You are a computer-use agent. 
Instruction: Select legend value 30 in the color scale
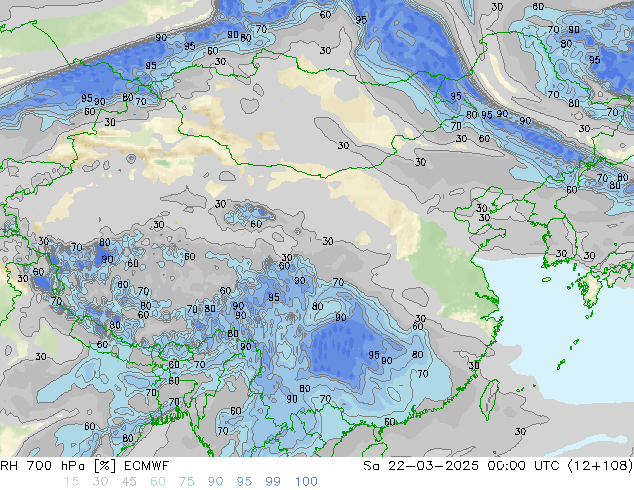coord(100,482)
